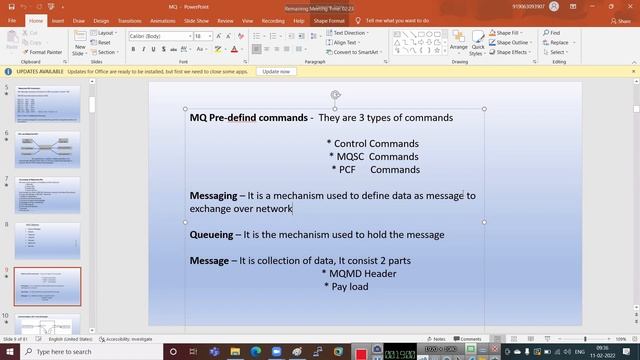This screenshot has height=360, width=640.
Task: Toggle Strikethrough formatting
Action: tap(173, 49)
